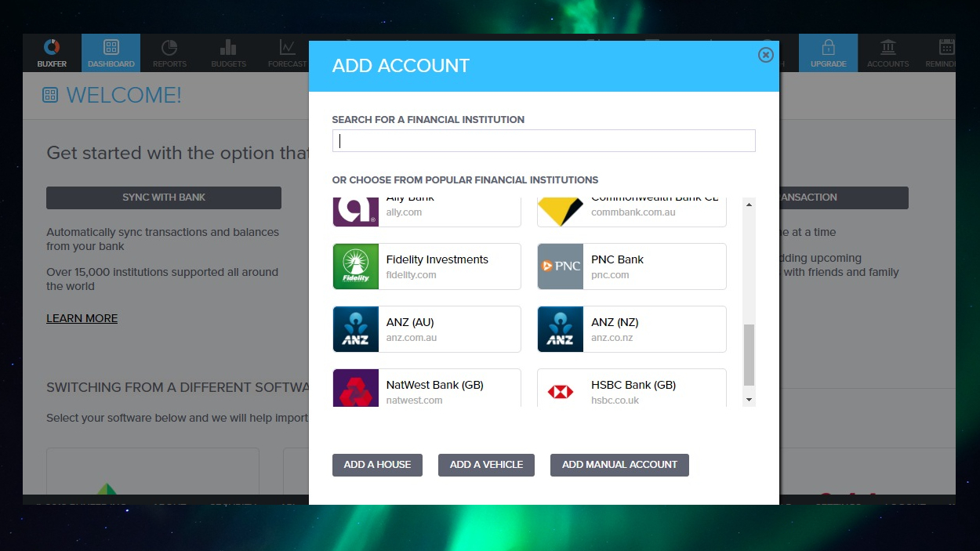Click ADD A HOUSE button
The image size is (980, 551).
click(377, 465)
